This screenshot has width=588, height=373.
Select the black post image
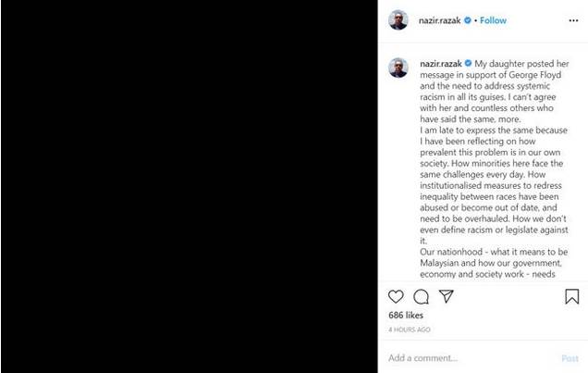coord(190,187)
